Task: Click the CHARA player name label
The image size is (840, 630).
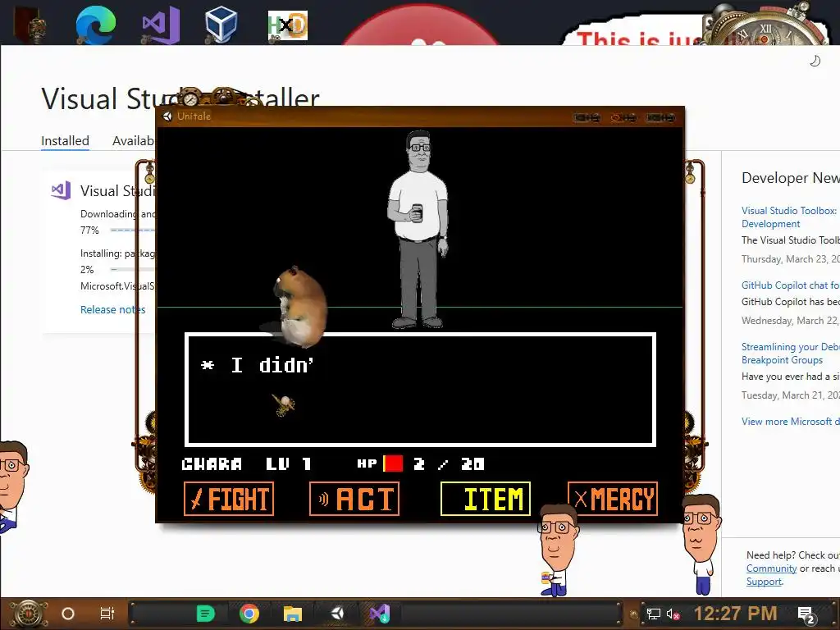Action: pos(212,464)
